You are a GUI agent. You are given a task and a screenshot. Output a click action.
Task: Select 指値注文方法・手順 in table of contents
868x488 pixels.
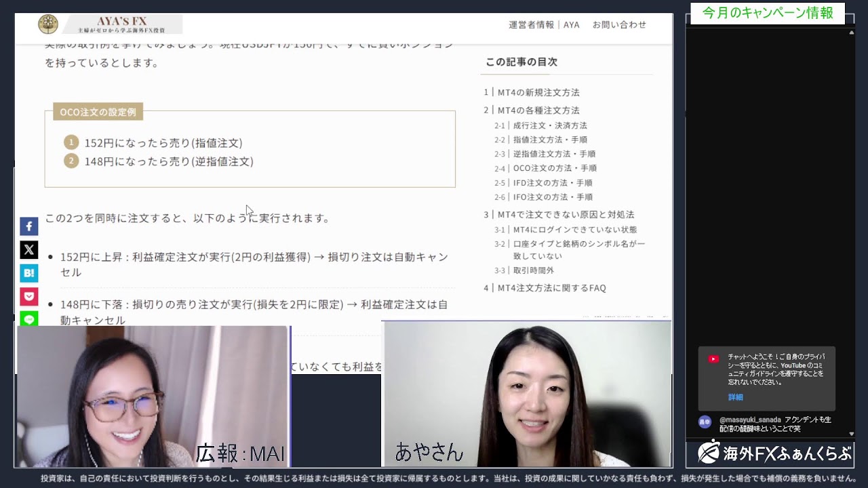click(x=550, y=140)
